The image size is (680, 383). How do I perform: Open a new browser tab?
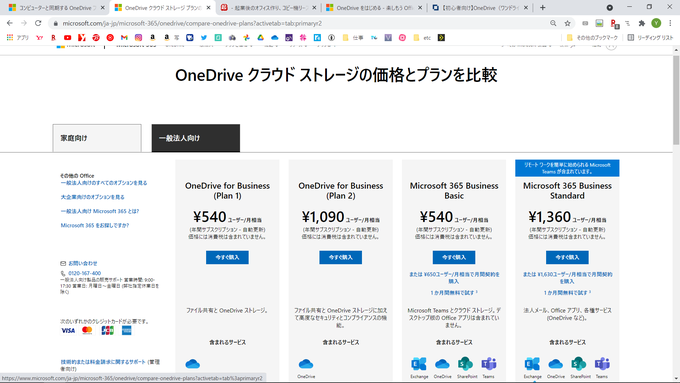pos(543,8)
